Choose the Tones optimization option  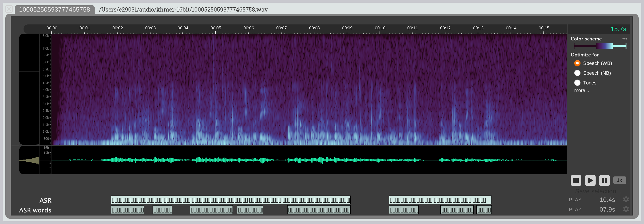577,83
